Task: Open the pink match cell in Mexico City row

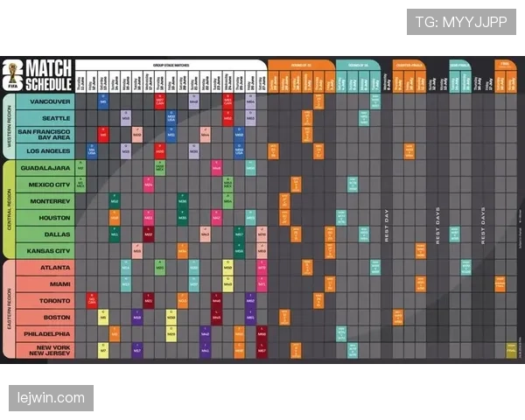Action: click(149, 185)
